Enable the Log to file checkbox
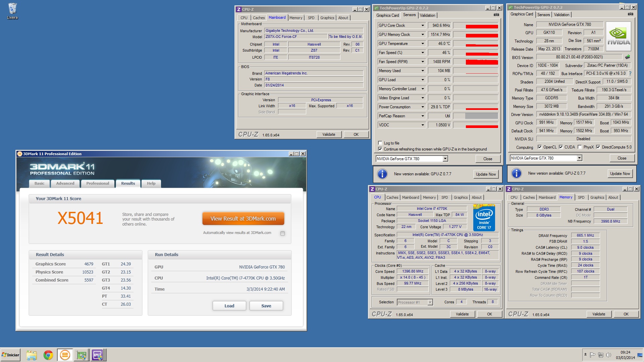 click(x=380, y=143)
